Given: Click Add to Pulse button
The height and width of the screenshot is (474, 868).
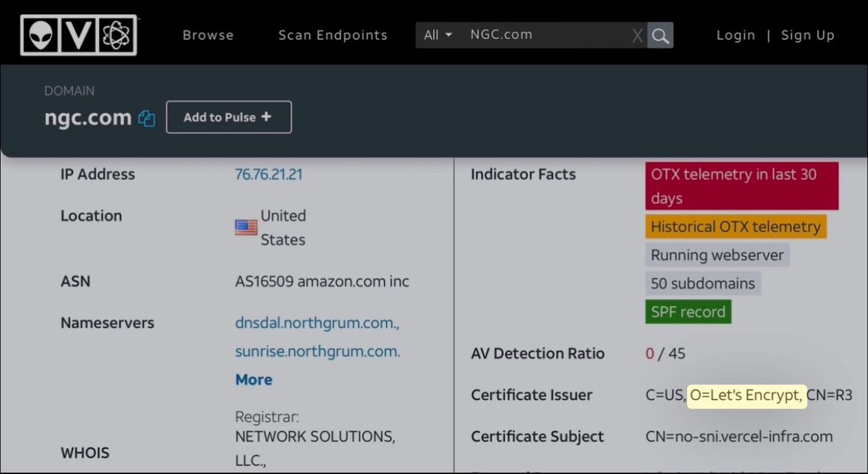Looking at the screenshot, I should coord(229,117).
